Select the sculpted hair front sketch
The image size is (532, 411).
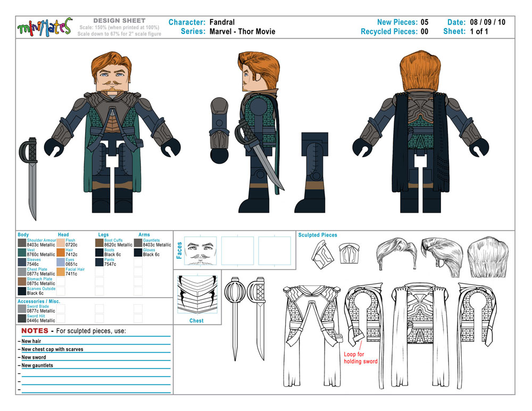tap(396, 253)
